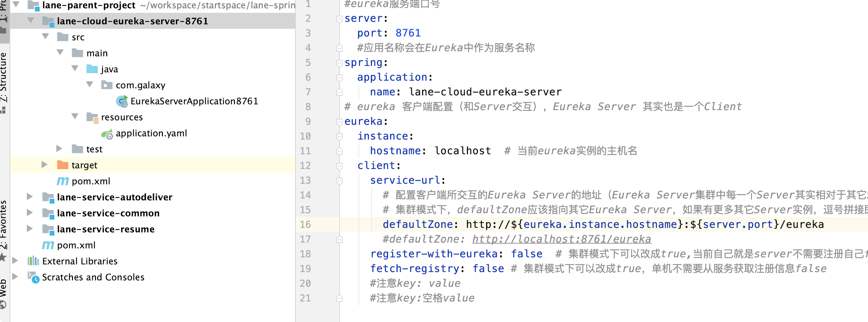
Task: Fold the instance block on line 10
Action: coord(339,137)
